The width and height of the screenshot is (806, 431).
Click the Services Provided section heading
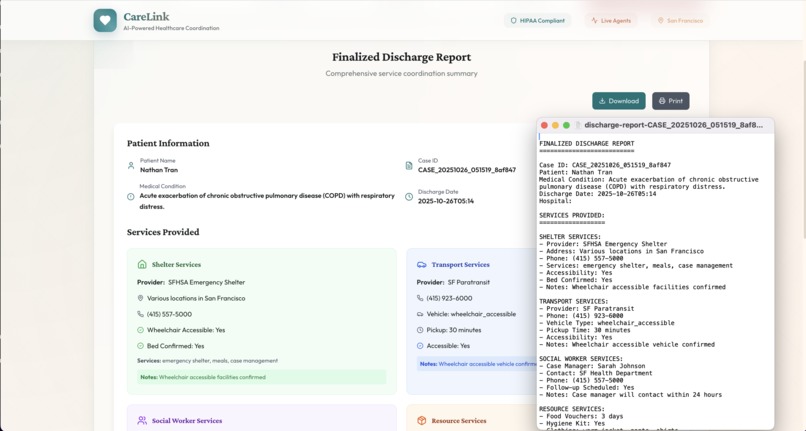tap(163, 232)
